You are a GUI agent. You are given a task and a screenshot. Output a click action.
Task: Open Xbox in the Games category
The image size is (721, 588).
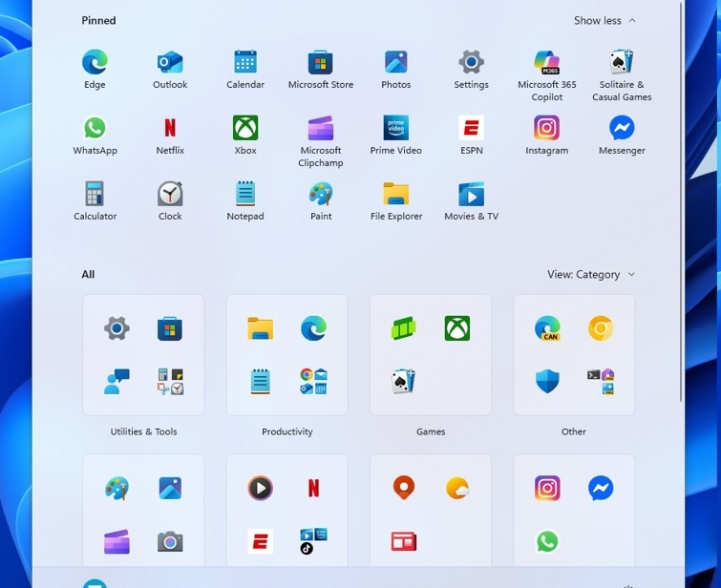click(x=457, y=328)
